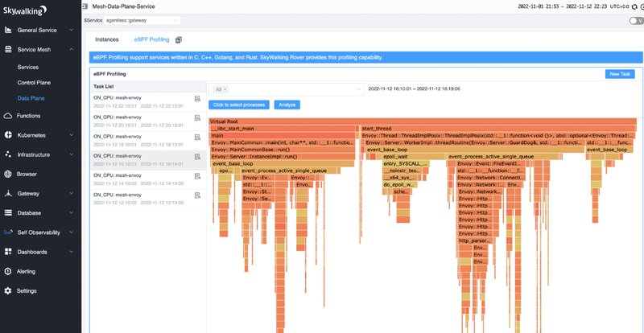644x333 pixels.
Task: Click the Settings gear icon in sidebar
Action: pos(9,290)
